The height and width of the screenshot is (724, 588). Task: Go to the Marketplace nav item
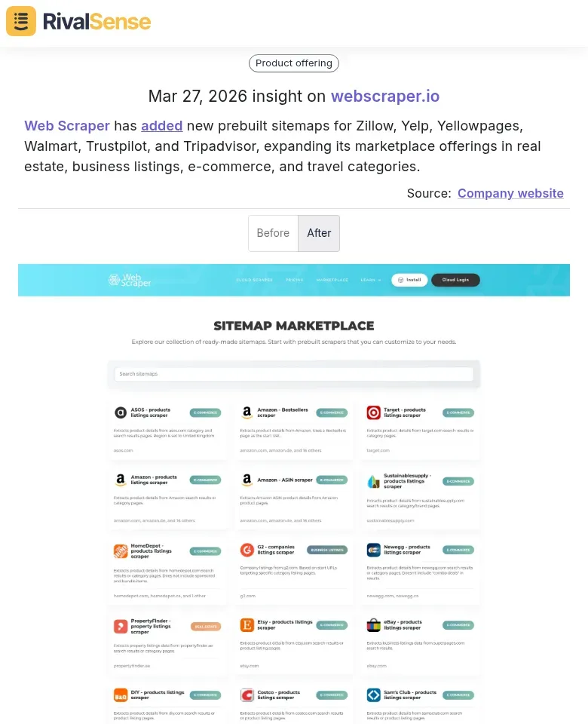[x=332, y=280]
